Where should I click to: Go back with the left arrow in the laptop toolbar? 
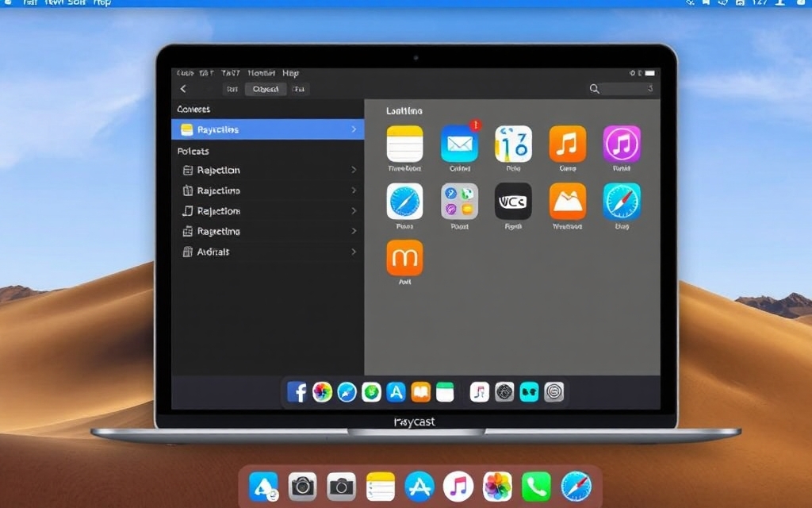click(183, 89)
